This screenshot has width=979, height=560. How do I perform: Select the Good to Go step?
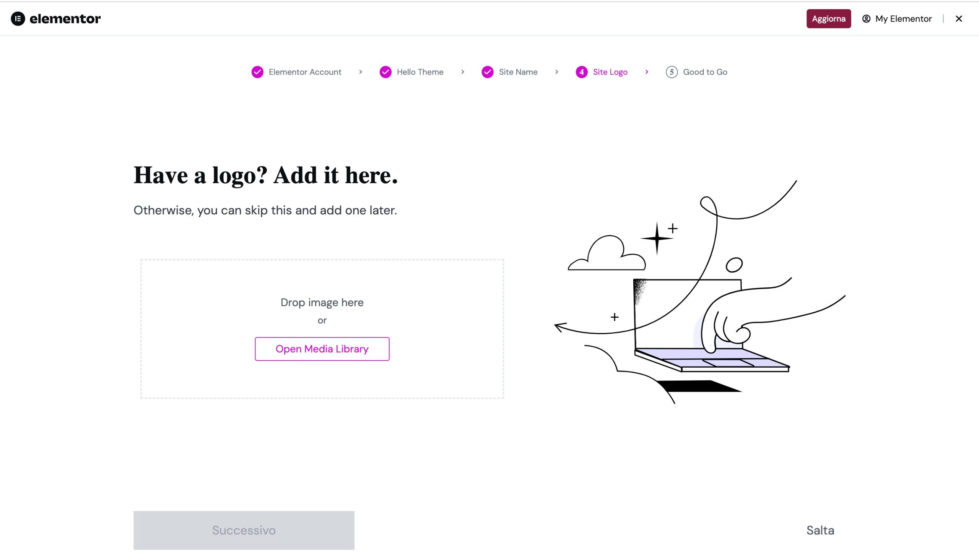coord(705,72)
